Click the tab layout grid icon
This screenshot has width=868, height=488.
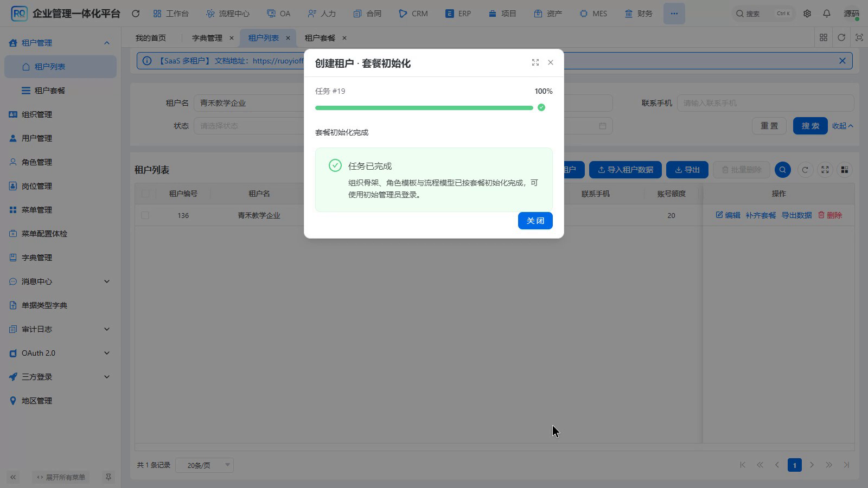point(824,37)
